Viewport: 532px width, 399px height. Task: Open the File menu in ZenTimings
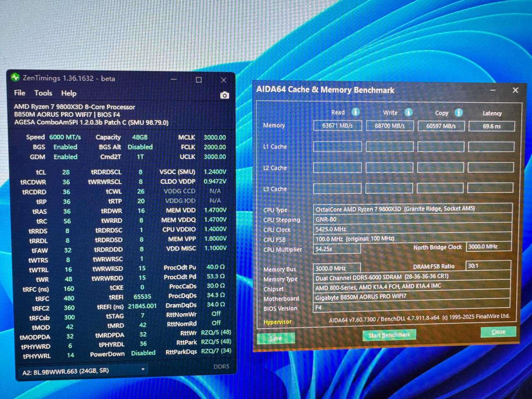tap(20, 93)
